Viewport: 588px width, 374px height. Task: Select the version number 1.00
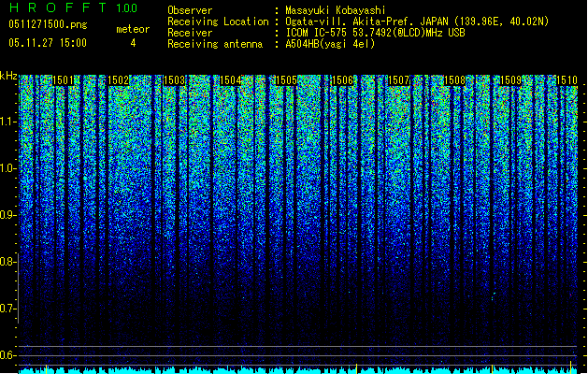(x=126, y=7)
